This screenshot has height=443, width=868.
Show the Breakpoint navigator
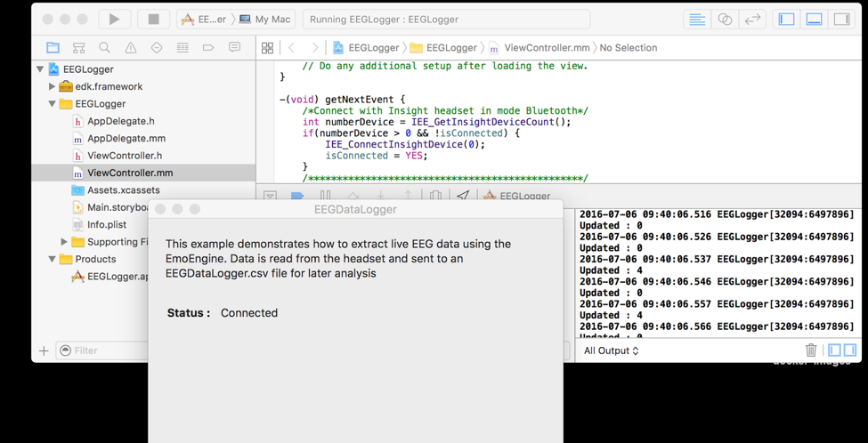208,47
